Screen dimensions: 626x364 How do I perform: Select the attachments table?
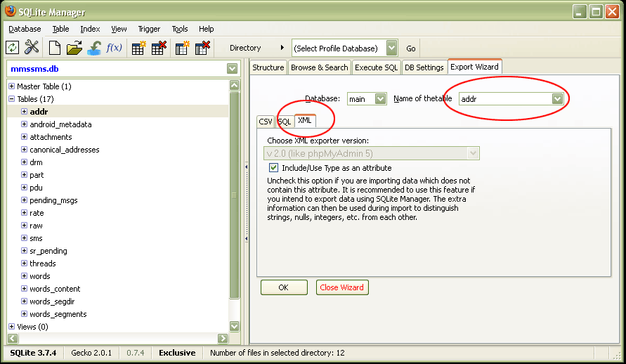click(x=51, y=137)
